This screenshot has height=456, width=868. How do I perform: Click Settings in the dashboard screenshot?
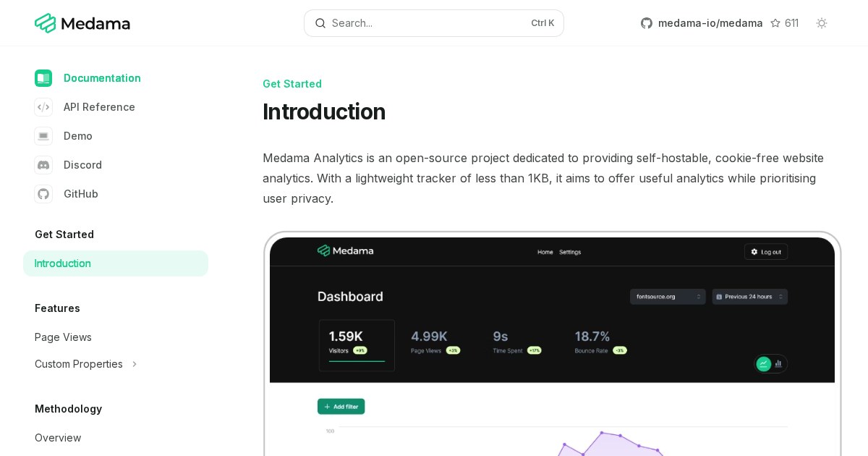tap(570, 252)
